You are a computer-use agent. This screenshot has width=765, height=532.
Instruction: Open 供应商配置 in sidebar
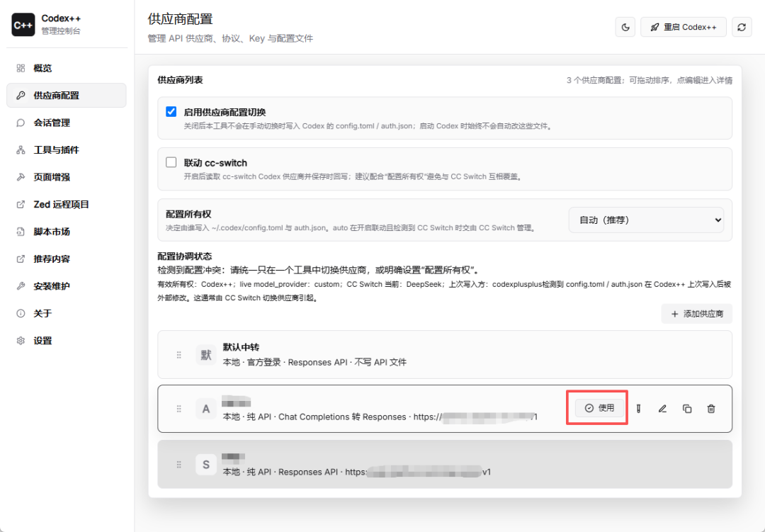67,96
